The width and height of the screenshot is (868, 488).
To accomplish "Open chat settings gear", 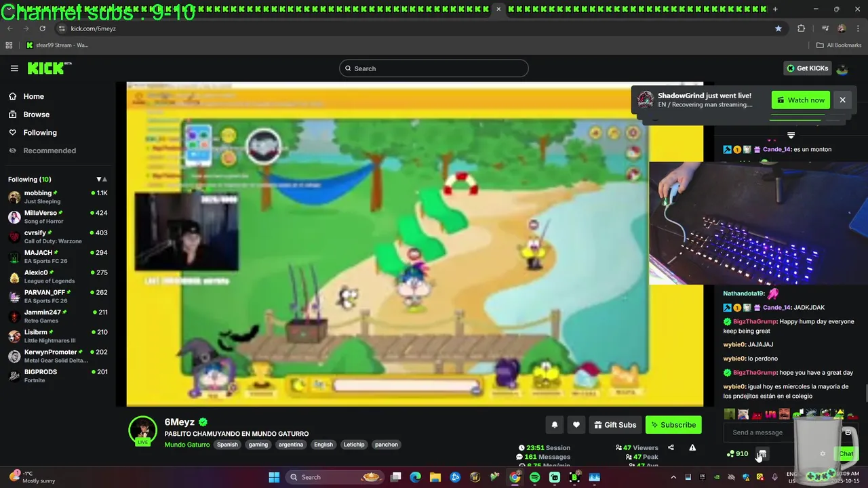I will point(823,454).
